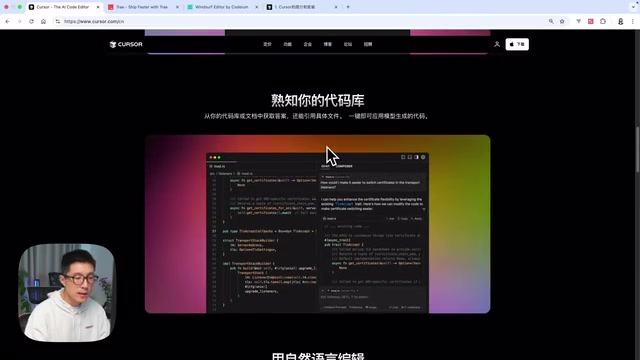Screen dimensions: 640x360
Task: Click the user account icon in header
Action: (x=497, y=44)
